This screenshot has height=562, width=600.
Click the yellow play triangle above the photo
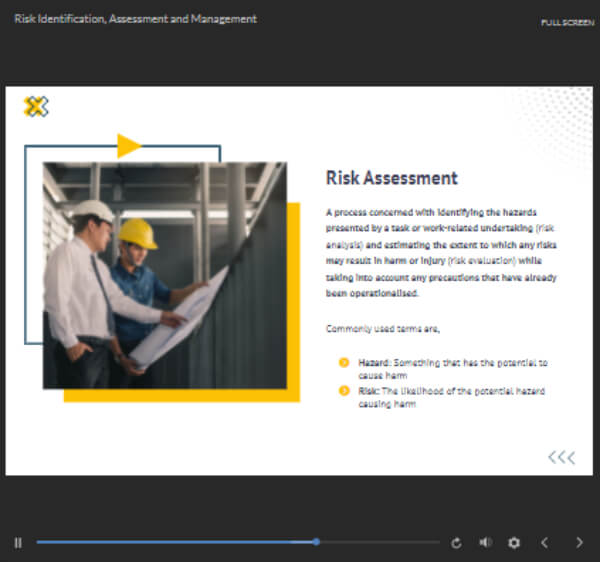click(x=128, y=146)
